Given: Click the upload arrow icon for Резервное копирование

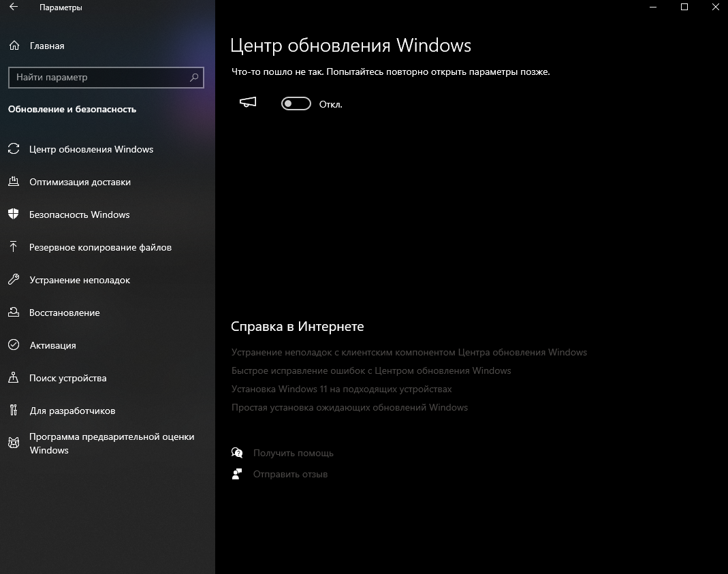Looking at the screenshot, I should 14,246.
